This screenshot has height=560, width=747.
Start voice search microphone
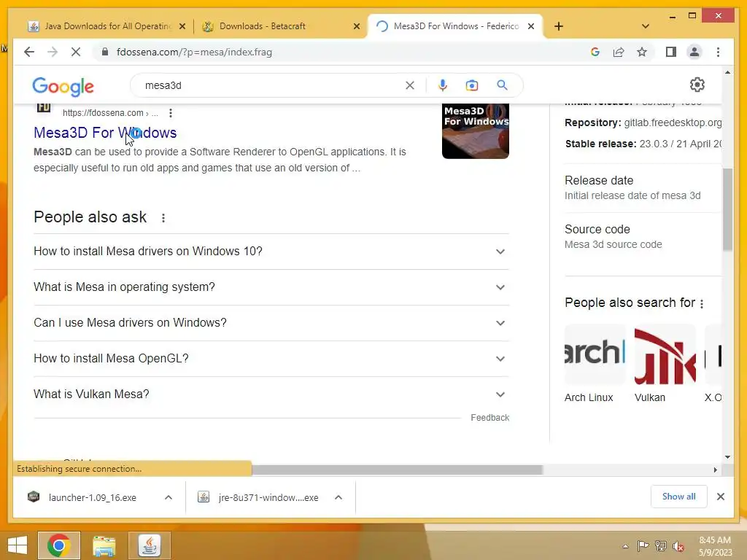[x=443, y=85]
